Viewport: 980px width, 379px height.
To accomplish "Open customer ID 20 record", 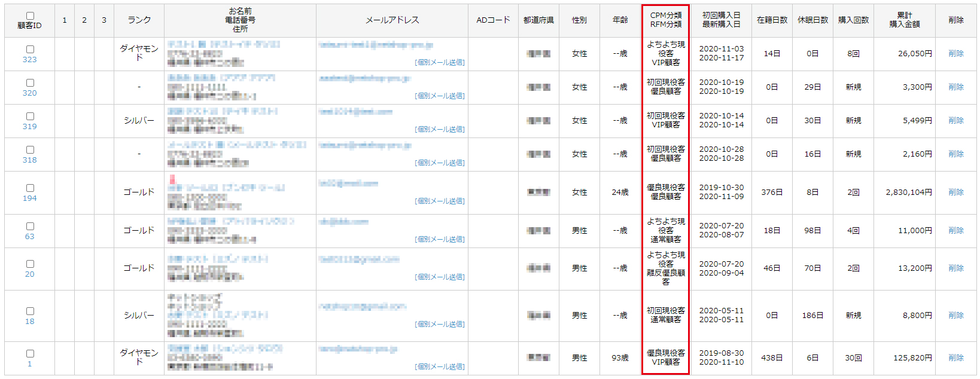I will click(29, 274).
